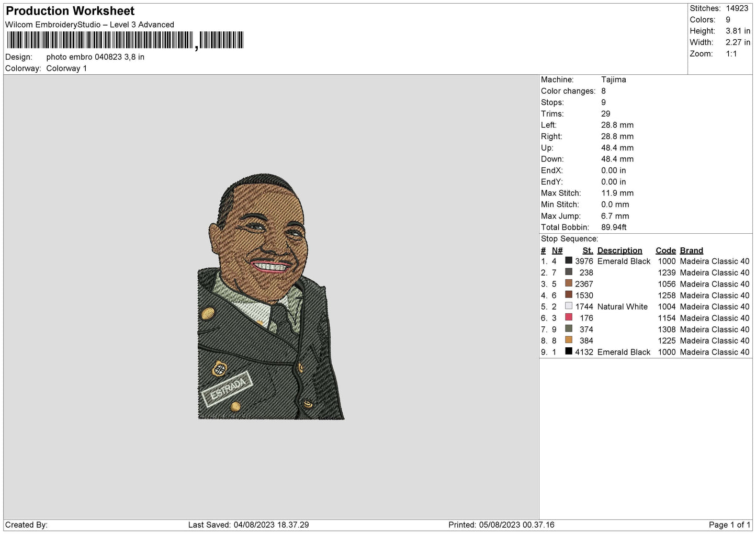Click the 'Stop Sequence:' heading
This screenshot has height=534, width=756.
570,239
